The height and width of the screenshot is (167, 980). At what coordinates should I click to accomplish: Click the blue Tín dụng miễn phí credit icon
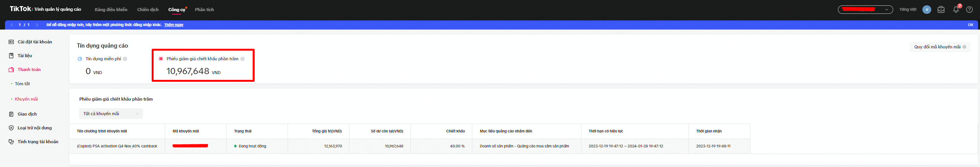[80, 59]
